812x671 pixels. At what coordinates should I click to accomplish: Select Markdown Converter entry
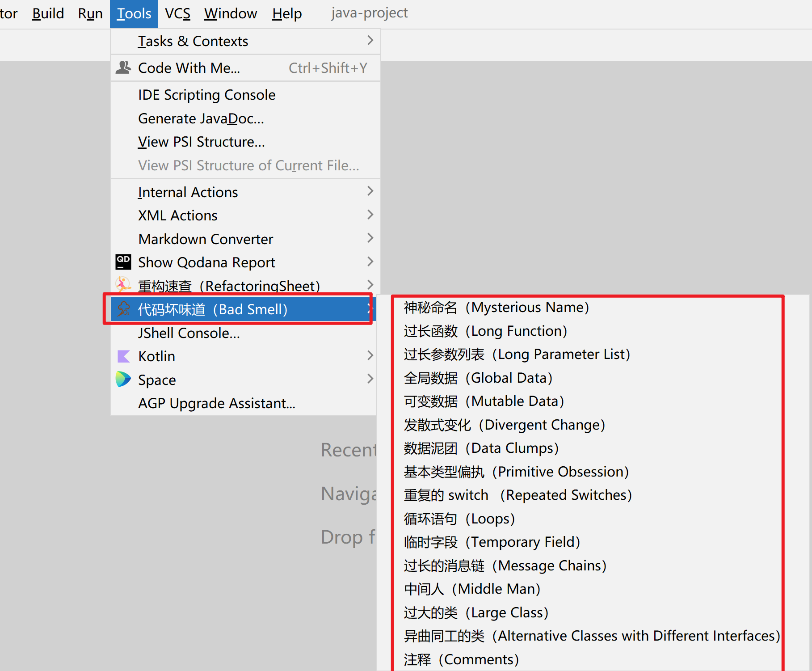(245, 239)
